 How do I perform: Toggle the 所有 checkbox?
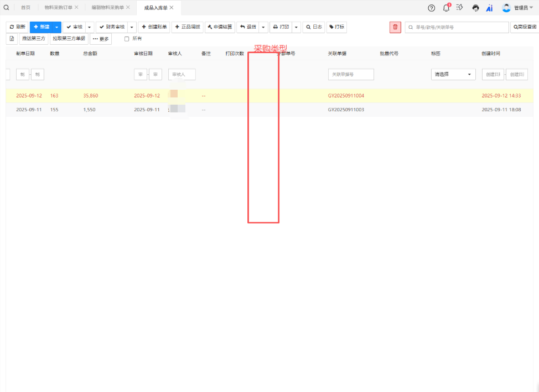pos(127,39)
